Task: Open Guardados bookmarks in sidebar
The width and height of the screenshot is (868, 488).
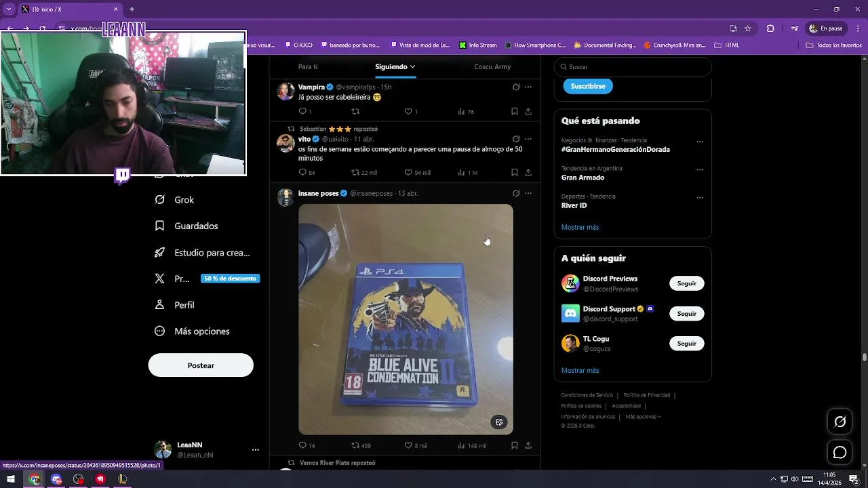Action: tap(186, 226)
